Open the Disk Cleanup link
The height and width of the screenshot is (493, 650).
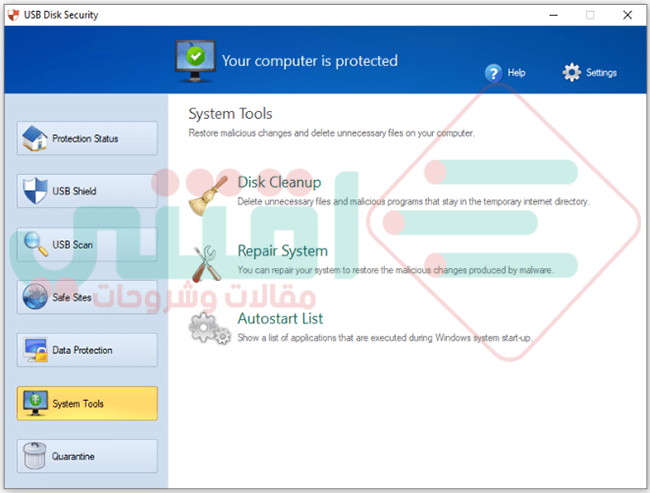click(279, 182)
